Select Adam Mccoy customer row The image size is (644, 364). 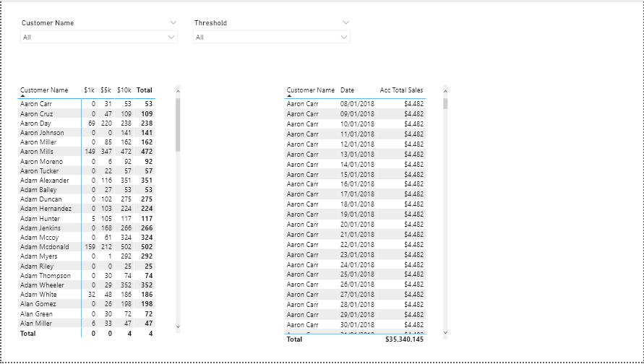(x=86, y=237)
